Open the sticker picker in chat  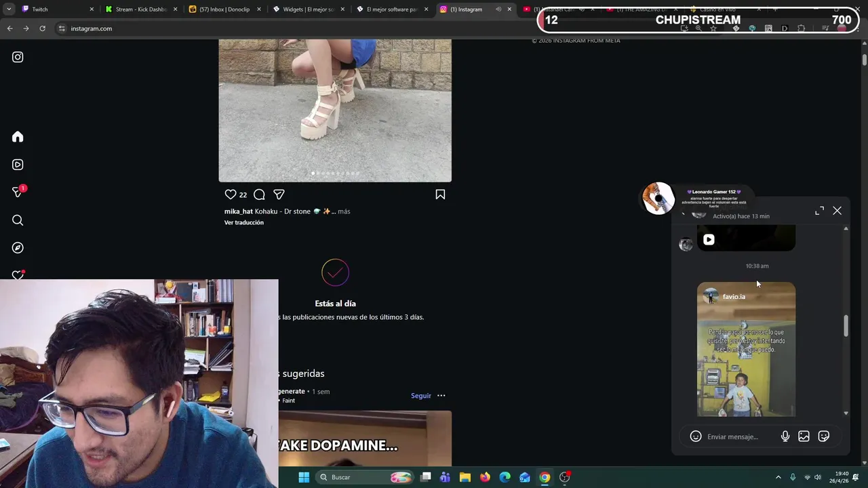click(824, 436)
